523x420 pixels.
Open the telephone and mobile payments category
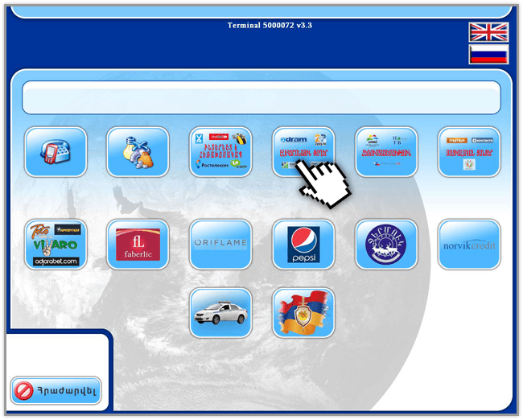click(56, 152)
